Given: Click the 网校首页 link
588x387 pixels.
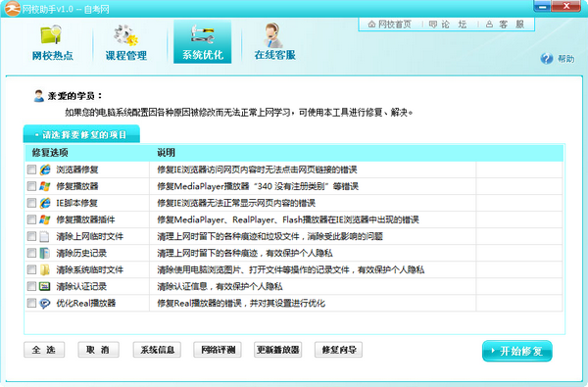Looking at the screenshot, I should [x=390, y=24].
